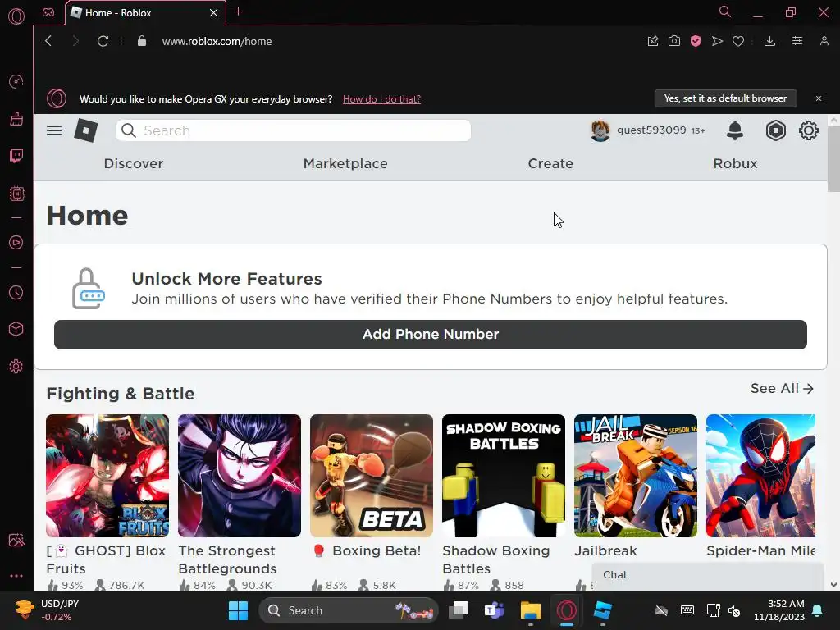Image resolution: width=840 pixels, height=630 pixels.
Task: Open History clock icon in sidebar
Action: click(x=16, y=293)
